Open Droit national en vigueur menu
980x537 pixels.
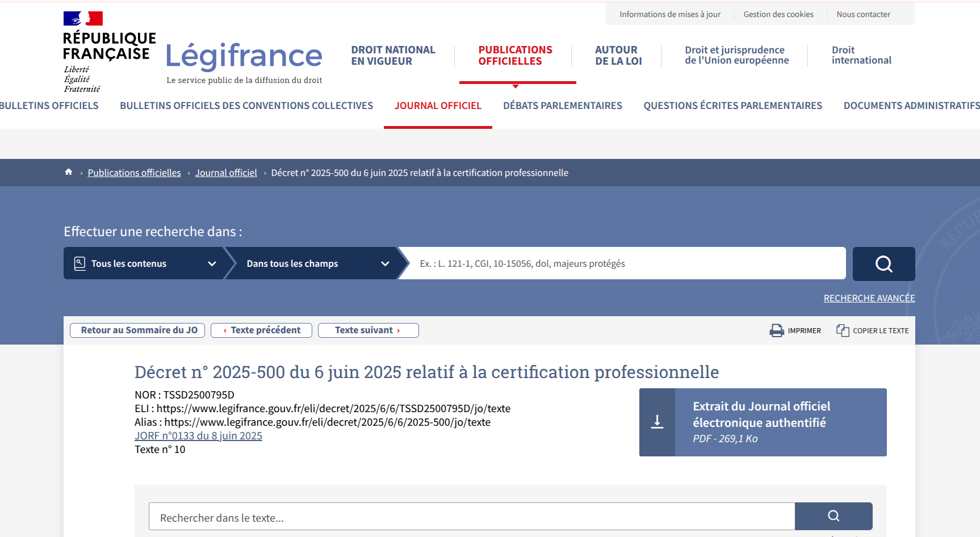393,56
